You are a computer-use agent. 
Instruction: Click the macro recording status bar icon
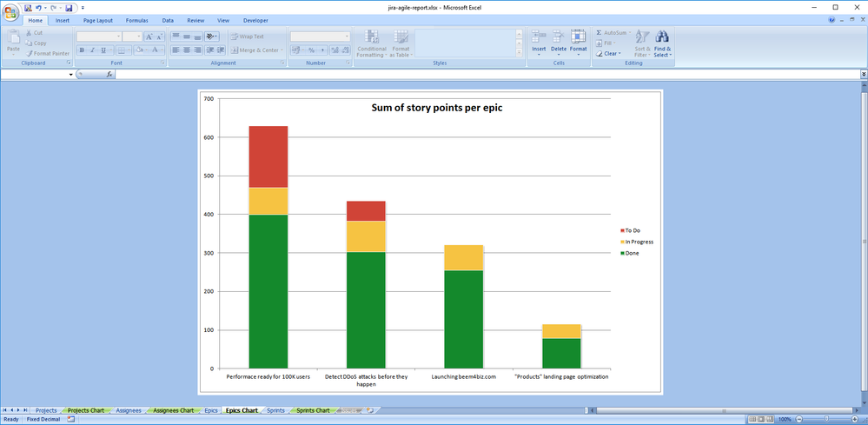[x=71, y=419]
